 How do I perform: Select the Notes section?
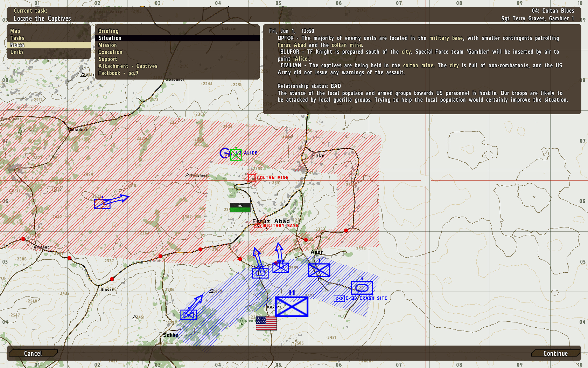(x=49, y=45)
